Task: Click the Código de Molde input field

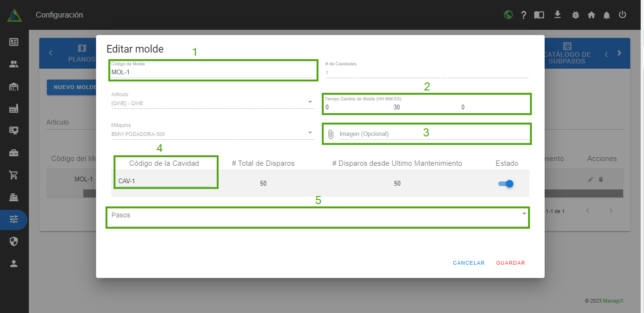Action: [212, 72]
